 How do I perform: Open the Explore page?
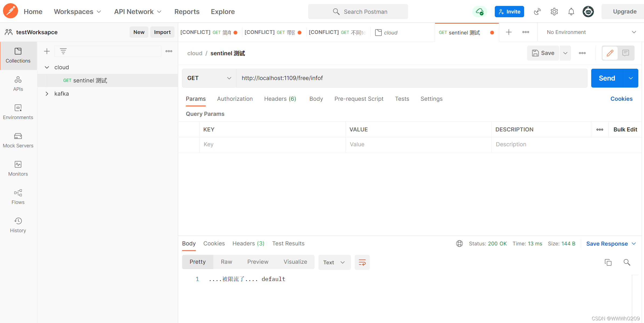223,12
